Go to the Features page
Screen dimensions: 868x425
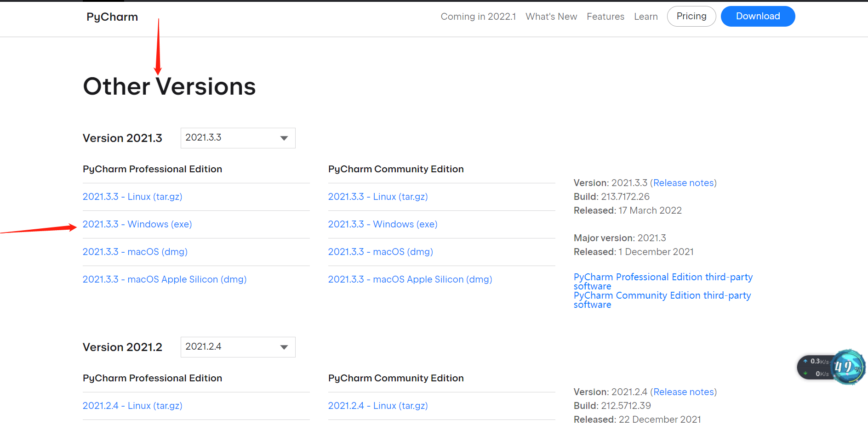tap(605, 17)
